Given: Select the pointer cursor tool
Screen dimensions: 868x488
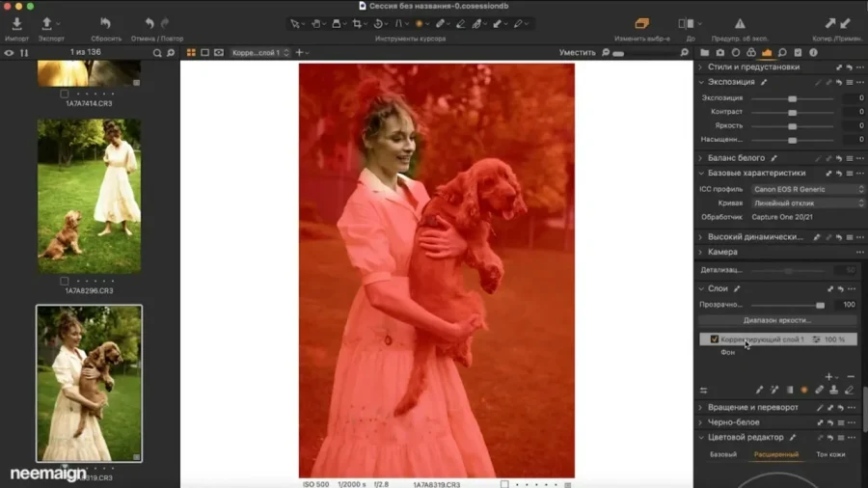Looking at the screenshot, I should coord(294,24).
